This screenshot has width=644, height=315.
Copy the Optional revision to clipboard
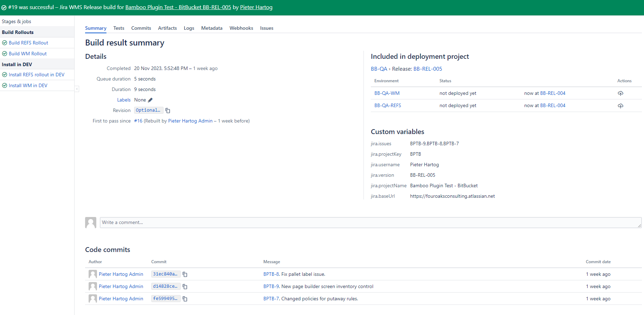point(168,111)
